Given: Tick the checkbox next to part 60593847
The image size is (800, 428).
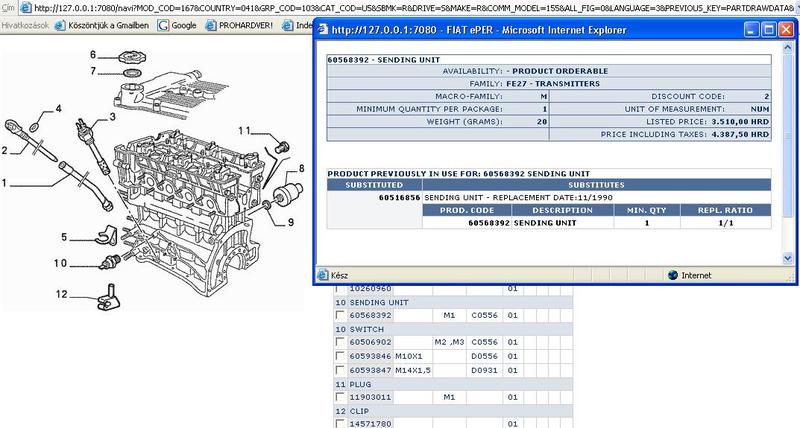Looking at the screenshot, I should click(340, 369).
